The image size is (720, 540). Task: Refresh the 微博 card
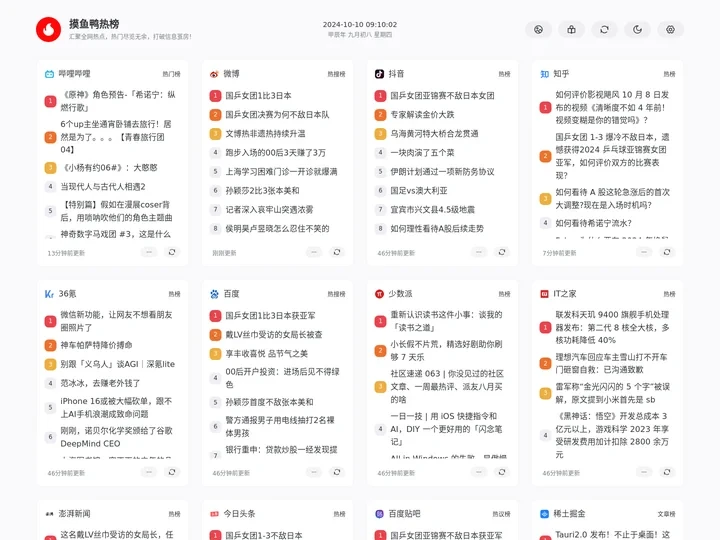click(x=337, y=252)
